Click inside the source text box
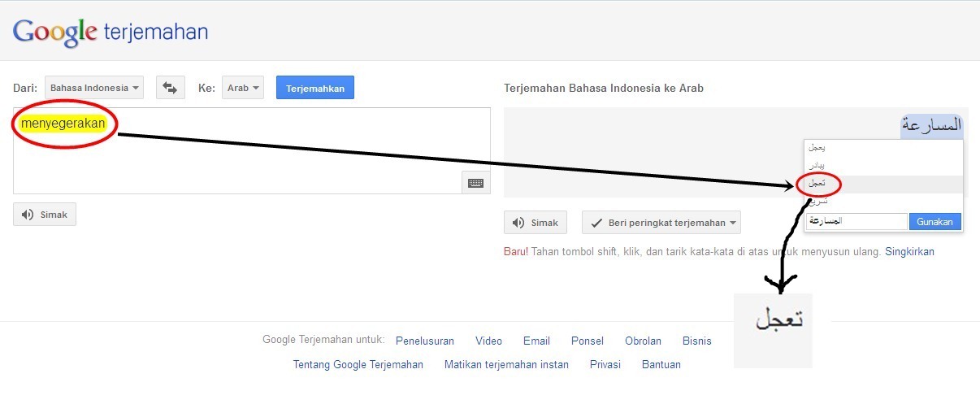Screen dimensions: 980x417 coord(252,150)
